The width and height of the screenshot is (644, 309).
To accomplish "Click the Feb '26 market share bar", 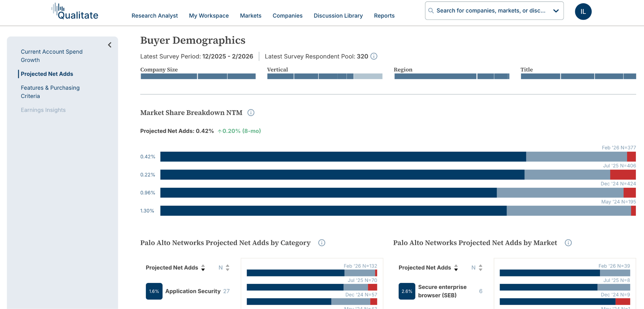I will click(x=398, y=157).
